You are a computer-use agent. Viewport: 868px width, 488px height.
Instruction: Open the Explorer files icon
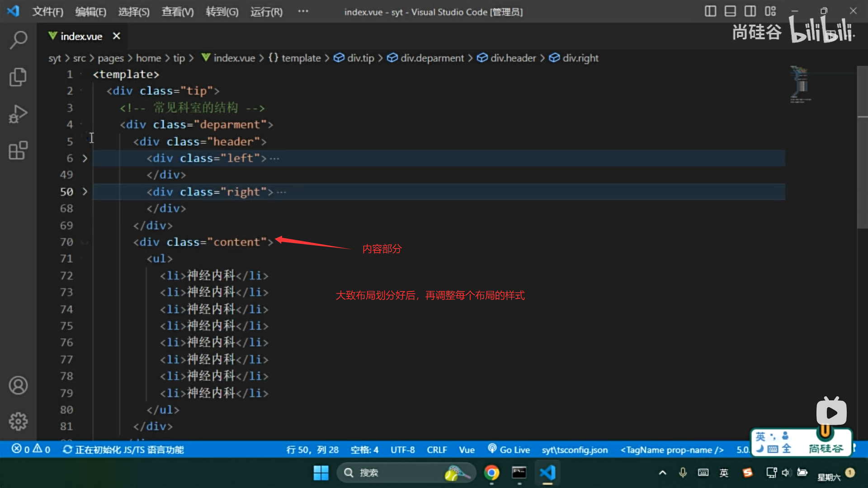pos(18,77)
